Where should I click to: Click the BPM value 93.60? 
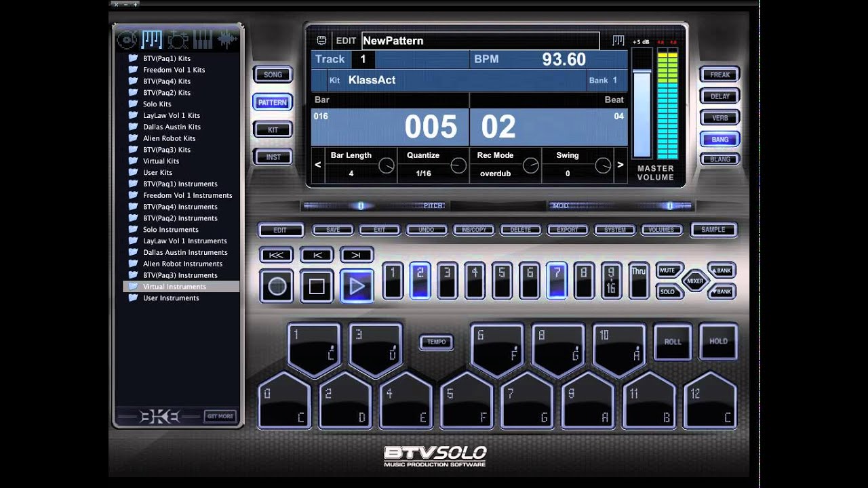pos(564,59)
